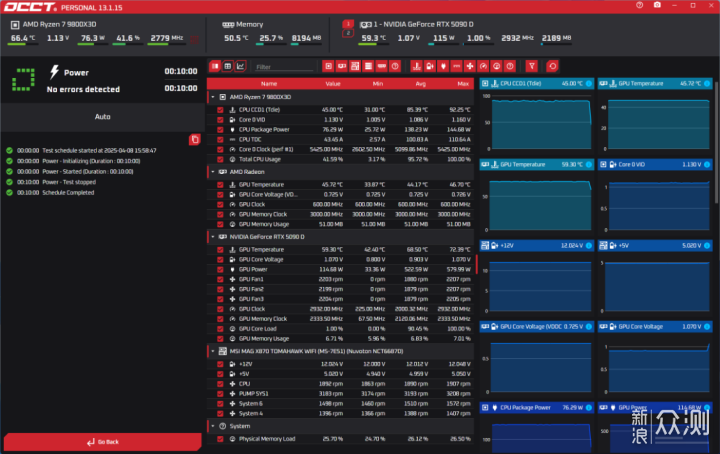Switch to table-only view
Screen dimensions: 720x454
(x=228, y=67)
